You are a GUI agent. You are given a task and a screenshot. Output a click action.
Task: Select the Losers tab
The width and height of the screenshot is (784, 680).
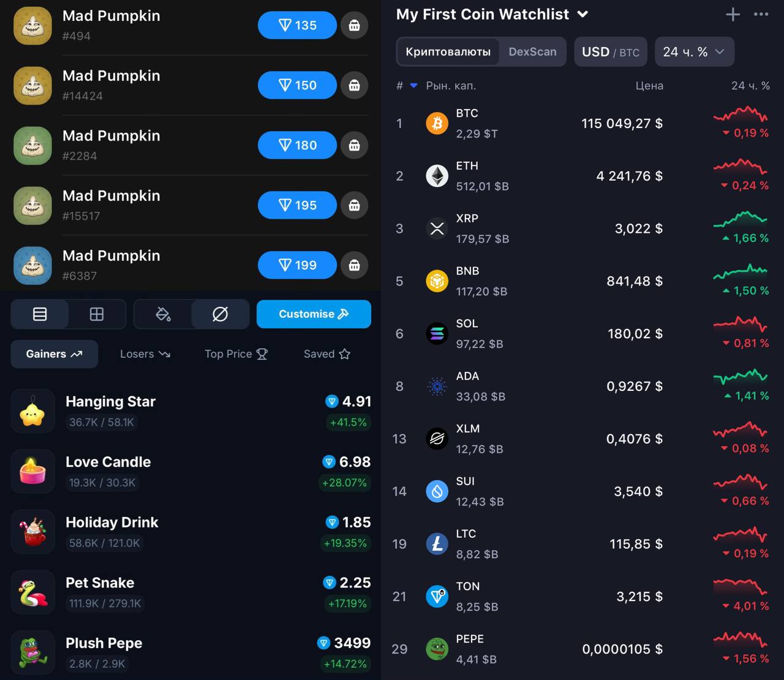[x=145, y=354]
